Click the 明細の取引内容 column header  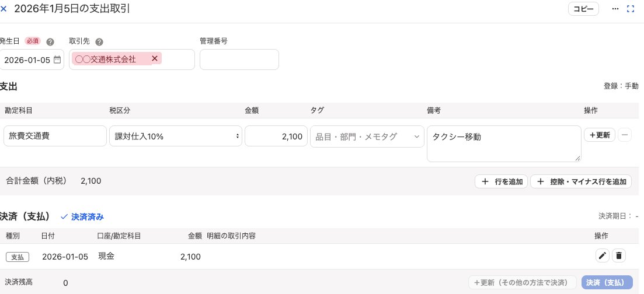(x=231, y=236)
